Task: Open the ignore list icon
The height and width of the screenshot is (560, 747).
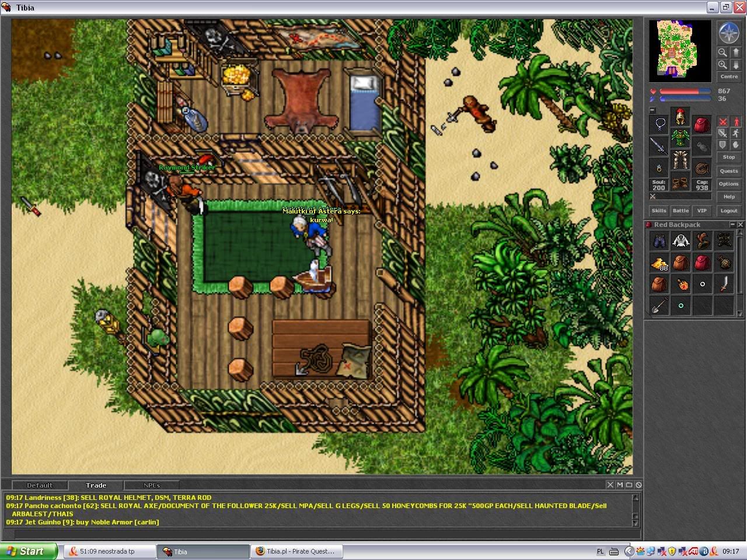Action: point(638,485)
